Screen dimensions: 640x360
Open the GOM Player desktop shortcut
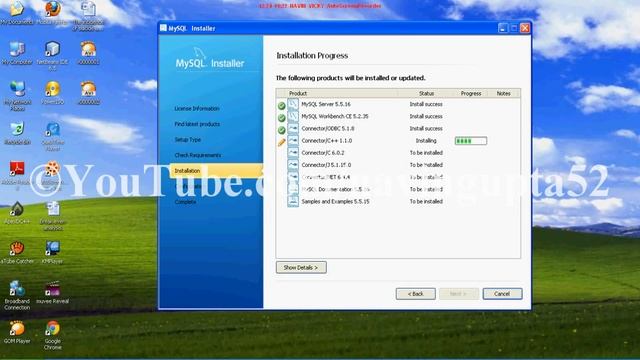(17, 332)
